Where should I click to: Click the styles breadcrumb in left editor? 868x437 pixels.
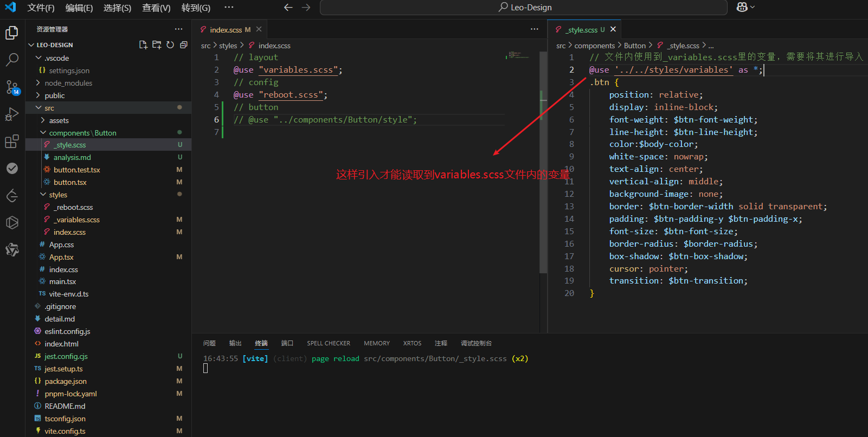tap(228, 46)
